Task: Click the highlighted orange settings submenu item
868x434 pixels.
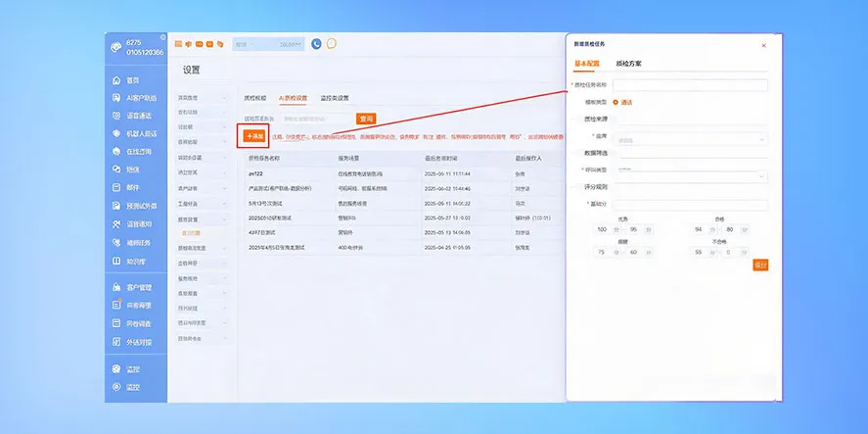Action: (191, 233)
